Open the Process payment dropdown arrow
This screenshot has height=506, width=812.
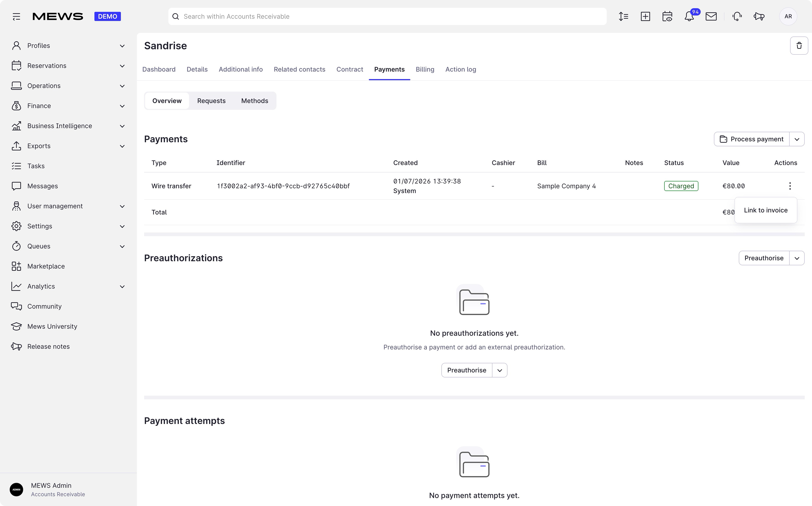click(797, 139)
